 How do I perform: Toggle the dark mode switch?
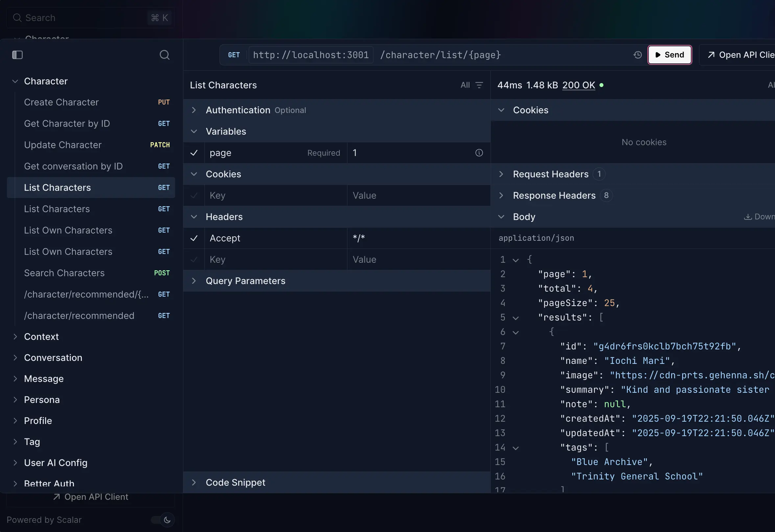163,520
